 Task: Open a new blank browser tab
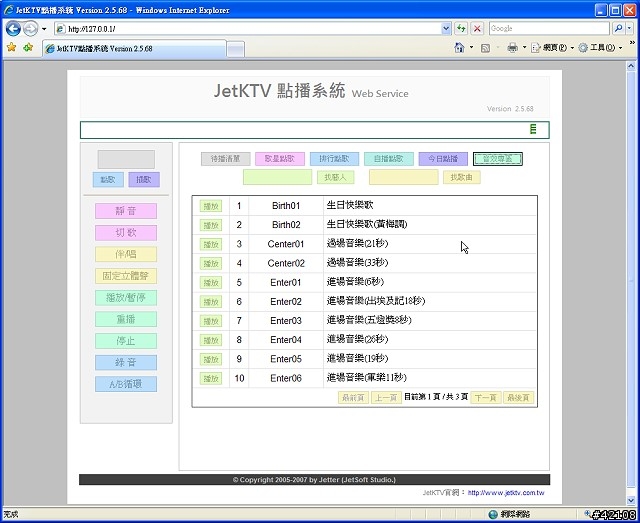[236, 49]
